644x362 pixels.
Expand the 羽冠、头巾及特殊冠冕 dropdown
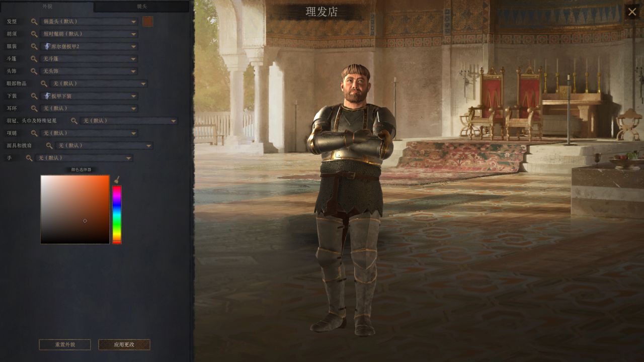tap(129, 121)
